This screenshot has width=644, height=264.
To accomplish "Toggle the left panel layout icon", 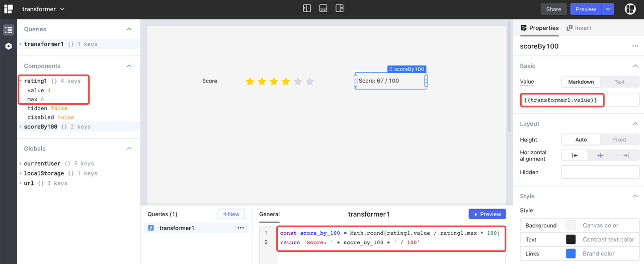I will 307,9.
